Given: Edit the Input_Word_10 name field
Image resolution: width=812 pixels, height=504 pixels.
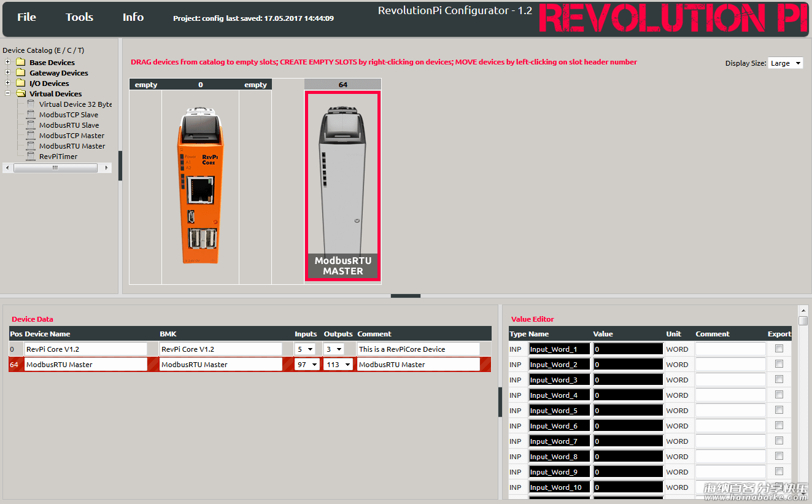Looking at the screenshot, I should [559, 487].
